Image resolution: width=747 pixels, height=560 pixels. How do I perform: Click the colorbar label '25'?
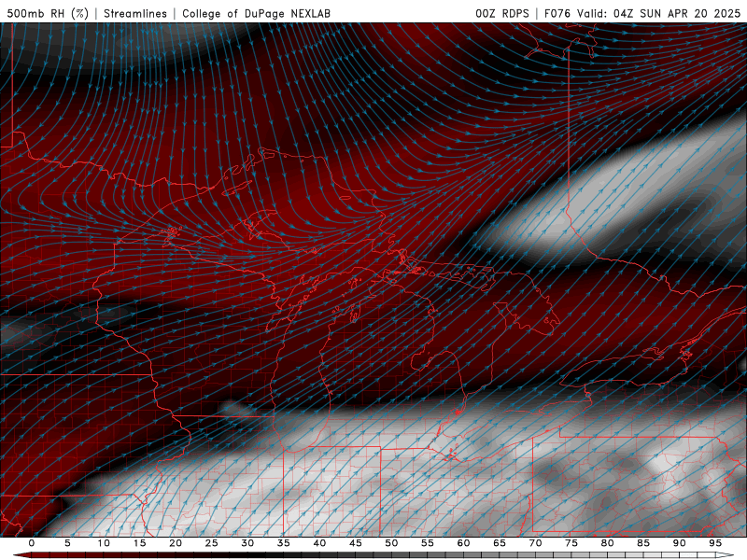(x=212, y=543)
